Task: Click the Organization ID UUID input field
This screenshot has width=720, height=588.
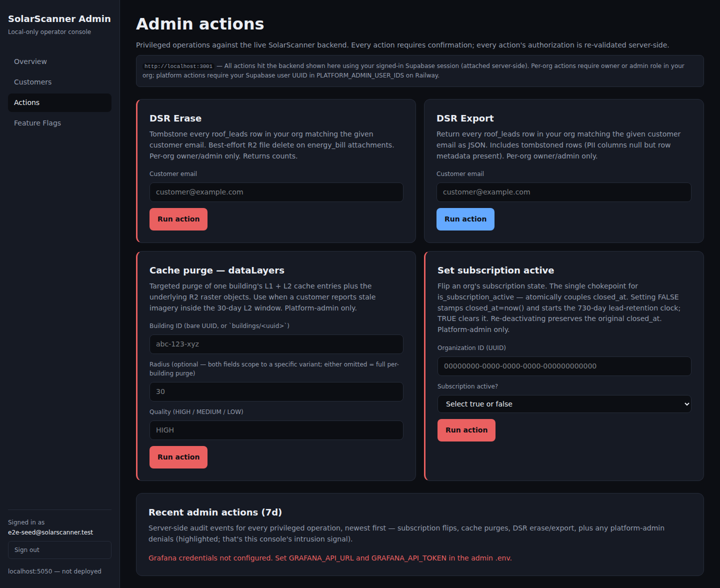Action: click(x=564, y=366)
